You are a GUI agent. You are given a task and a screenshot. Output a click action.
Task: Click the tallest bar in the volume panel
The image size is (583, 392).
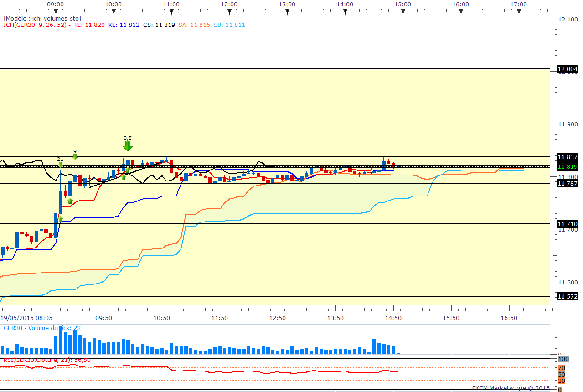click(60, 340)
